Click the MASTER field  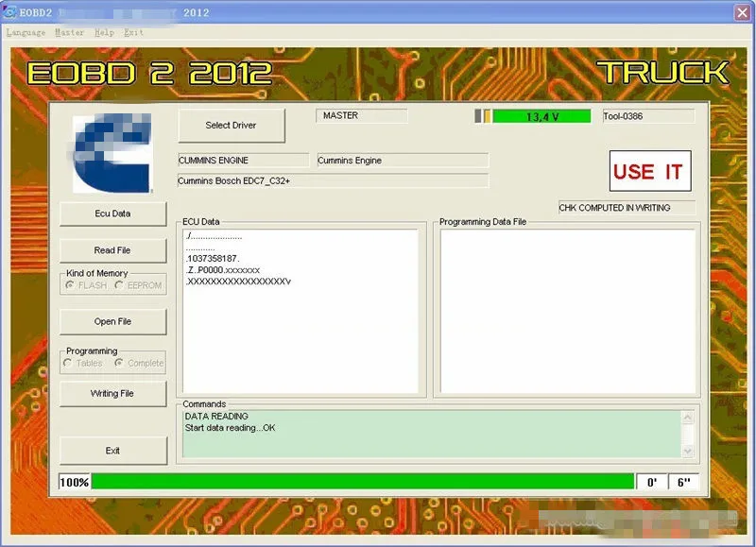[x=362, y=115]
